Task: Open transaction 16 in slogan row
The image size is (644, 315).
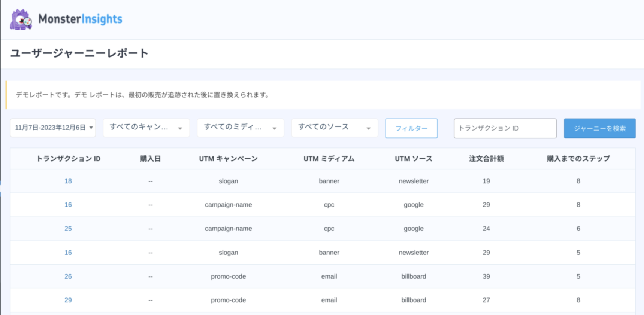Action: tap(68, 253)
